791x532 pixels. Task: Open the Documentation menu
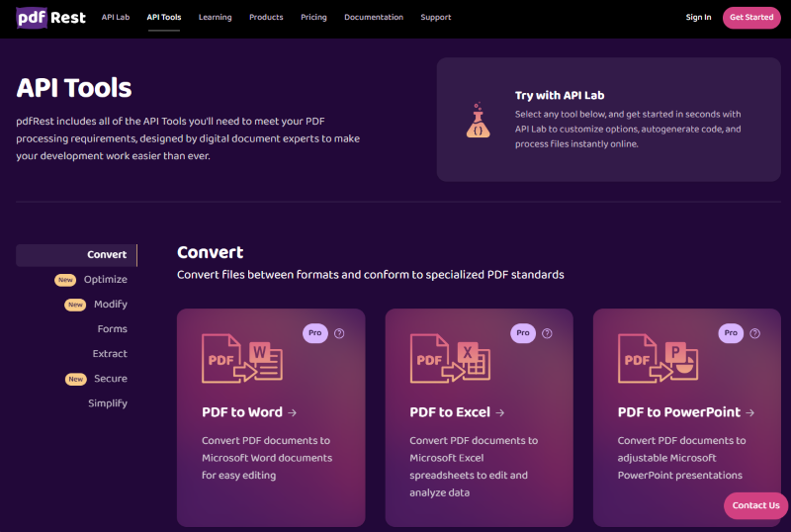point(374,17)
